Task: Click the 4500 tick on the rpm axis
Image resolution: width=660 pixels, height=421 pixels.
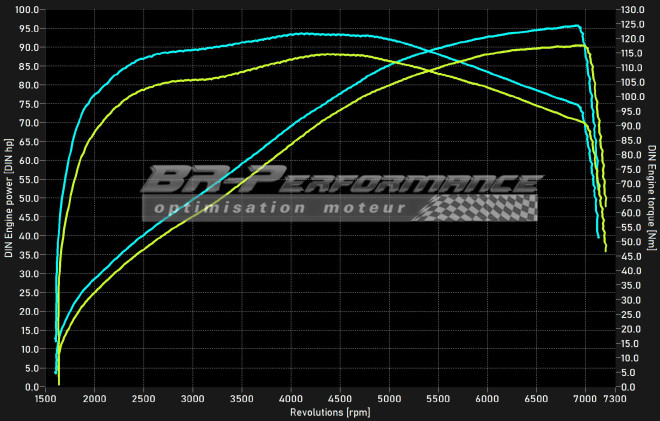Action: 340,398
